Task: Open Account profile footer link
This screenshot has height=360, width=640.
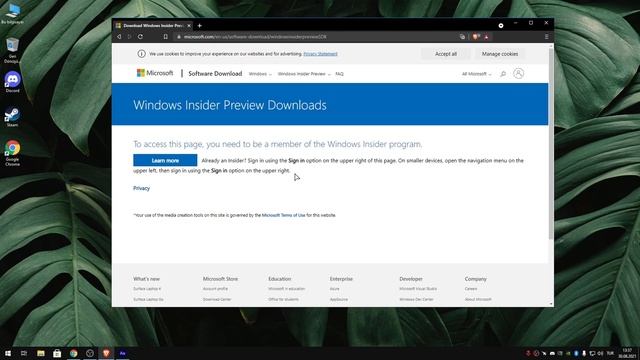Action: pos(215,289)
